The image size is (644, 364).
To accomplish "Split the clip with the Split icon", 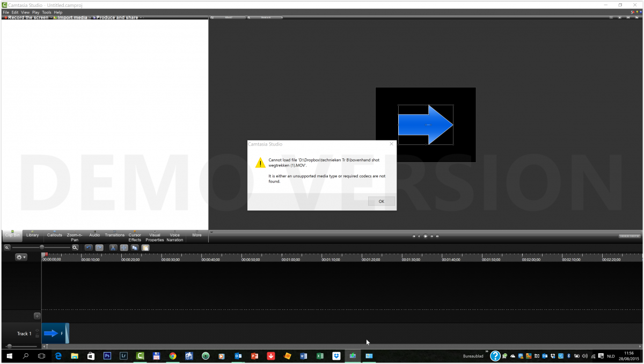I will [x=124, y=247].
